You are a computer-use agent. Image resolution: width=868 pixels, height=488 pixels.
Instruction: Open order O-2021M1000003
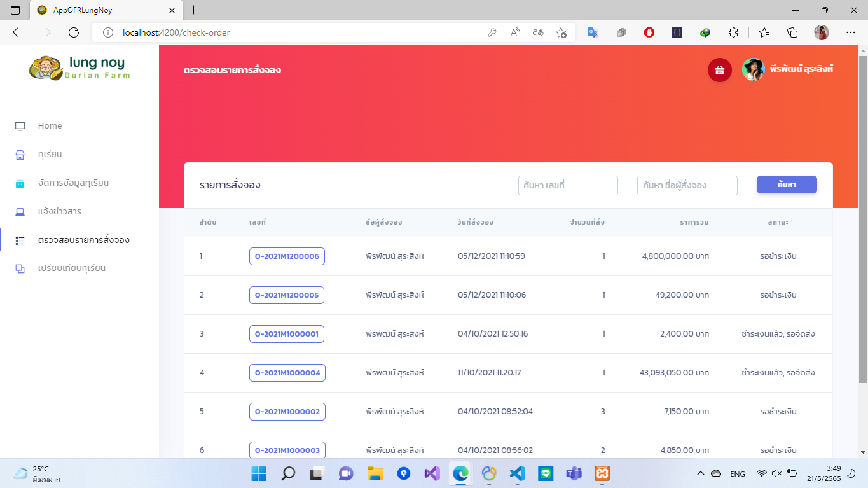287,450
